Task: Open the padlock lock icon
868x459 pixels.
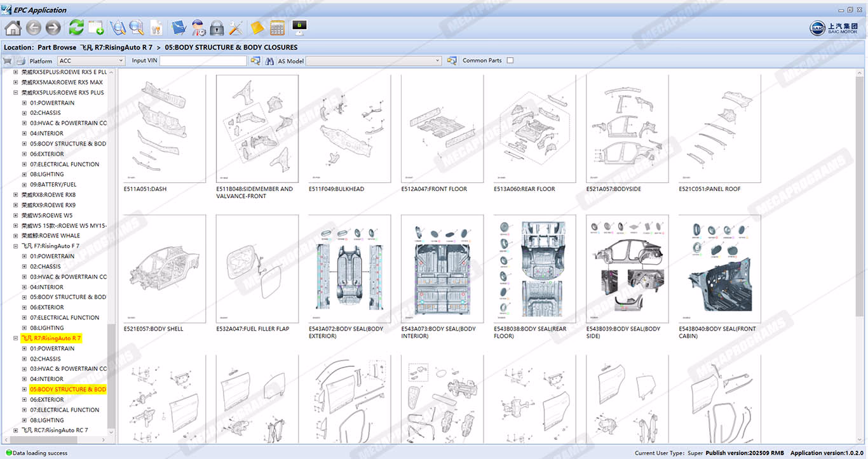Action: click(217, 28)
